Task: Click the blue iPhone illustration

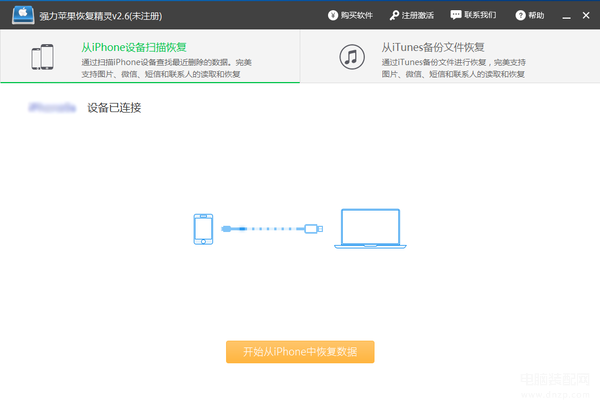Action: click(x=203, y=229)
